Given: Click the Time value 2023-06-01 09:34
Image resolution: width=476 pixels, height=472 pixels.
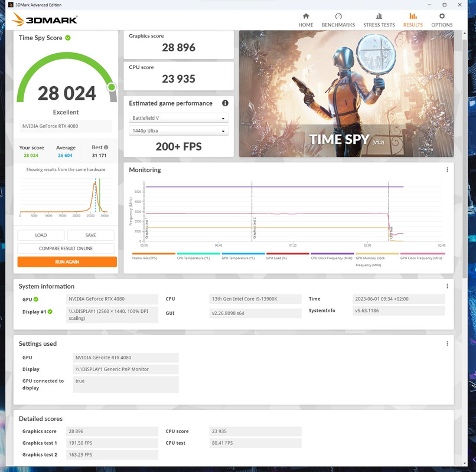Looking at the screenshot, I should (399, 299).
